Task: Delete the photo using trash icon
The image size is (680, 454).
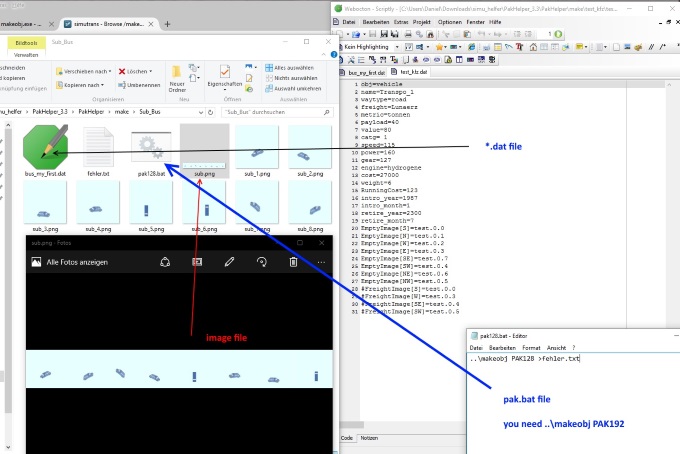Action: [x=293, y=262]
